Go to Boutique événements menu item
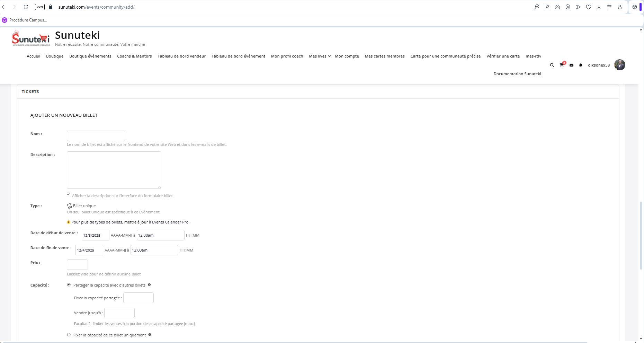Screen dimensions: 644x343 click(90, 56)
